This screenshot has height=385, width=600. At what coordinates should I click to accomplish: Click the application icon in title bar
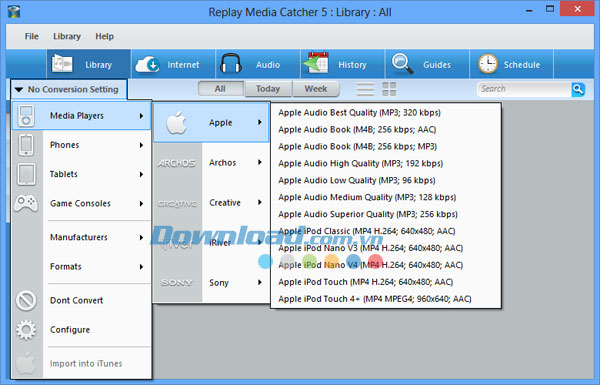tap(13, 11)
